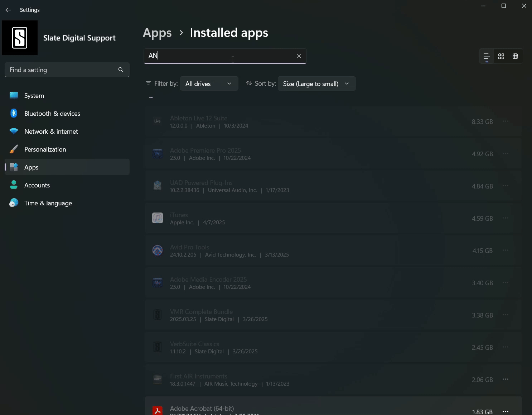Viewport: 532px width, 415px height.
Task: Open Bluetooth & devices settings
Action: (67, 114)
